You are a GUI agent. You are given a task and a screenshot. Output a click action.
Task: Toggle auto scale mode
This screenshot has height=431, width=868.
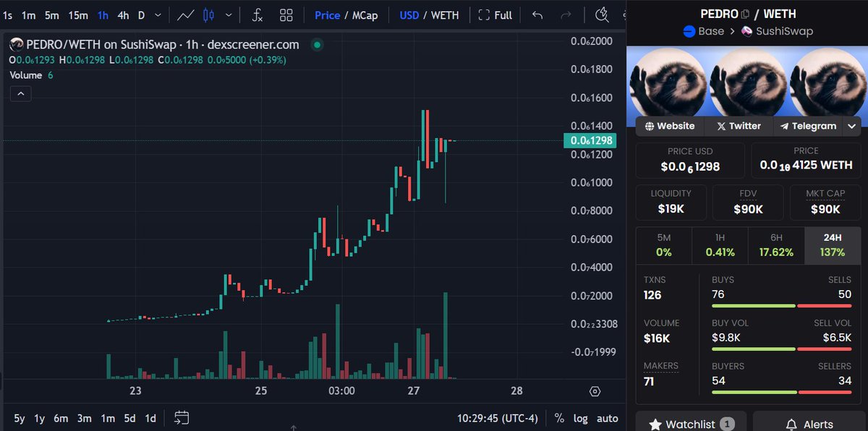pos(607,418)
